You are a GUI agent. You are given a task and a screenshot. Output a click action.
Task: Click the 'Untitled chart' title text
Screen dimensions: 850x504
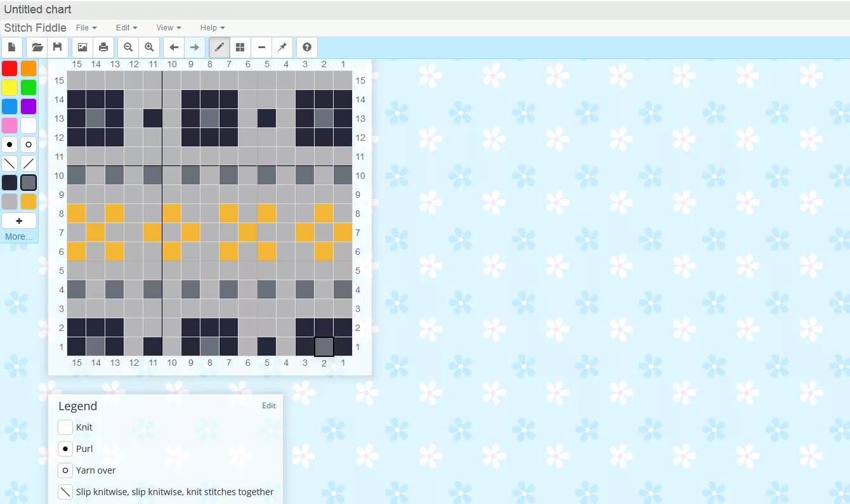pyautogui.click(x=37, y=10)
